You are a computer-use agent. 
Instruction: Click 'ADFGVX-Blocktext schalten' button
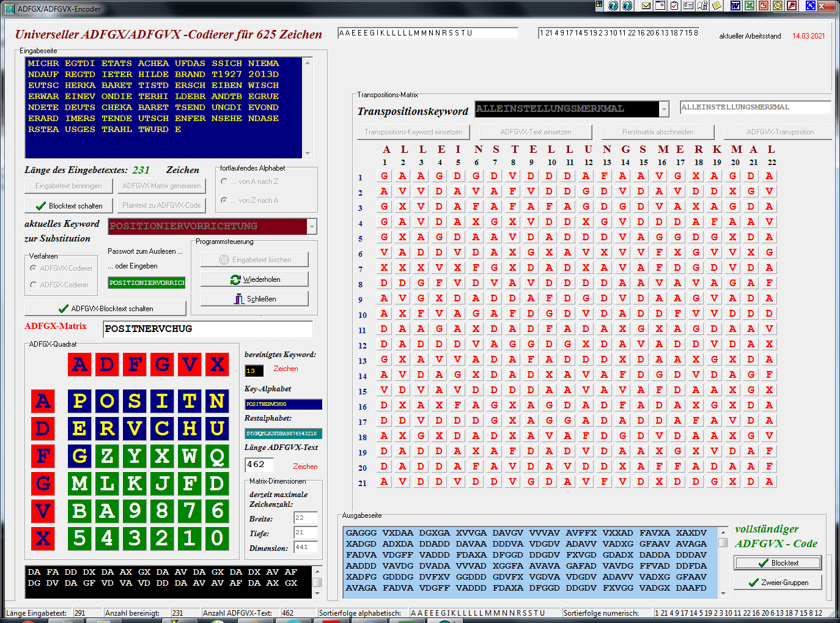tap(105, 309)
